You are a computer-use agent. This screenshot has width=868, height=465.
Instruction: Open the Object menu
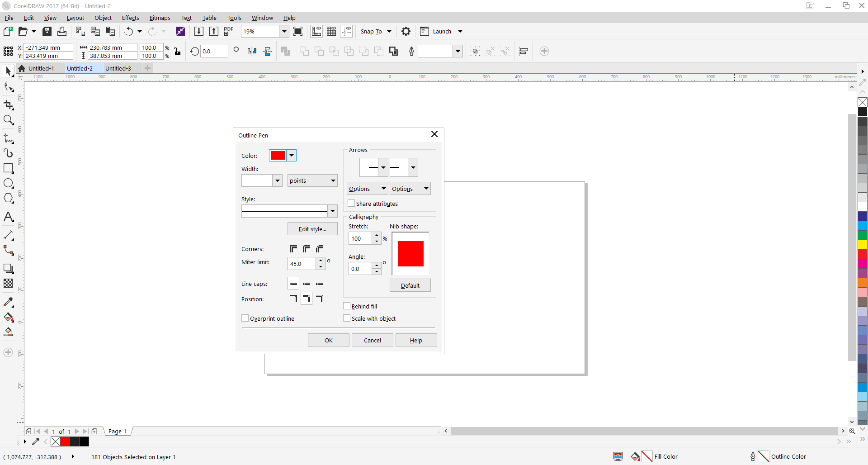tap(103, 18)
